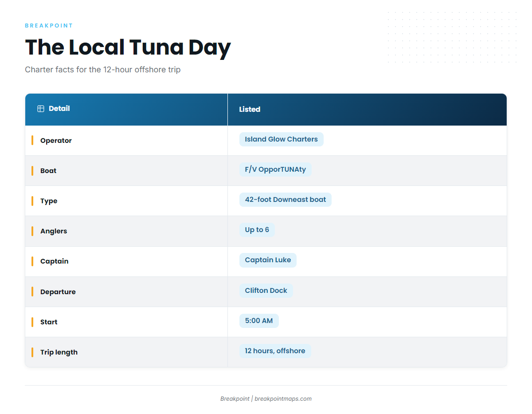
Task: Click the Anglers row label
Action: pos(54,231)
